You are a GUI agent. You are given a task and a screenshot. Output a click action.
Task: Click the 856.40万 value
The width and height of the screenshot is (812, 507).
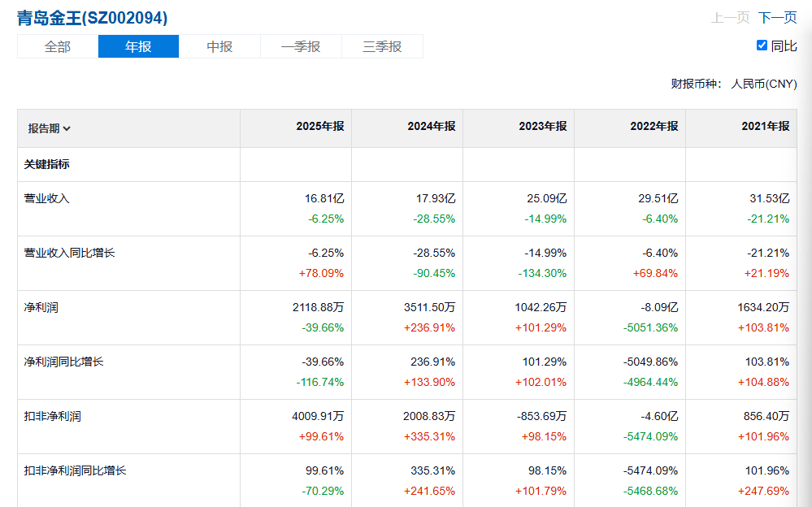point(767,416)
